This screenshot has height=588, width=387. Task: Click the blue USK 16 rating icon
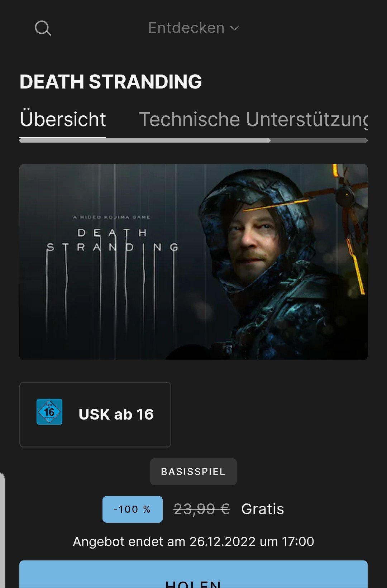point(49,412)
